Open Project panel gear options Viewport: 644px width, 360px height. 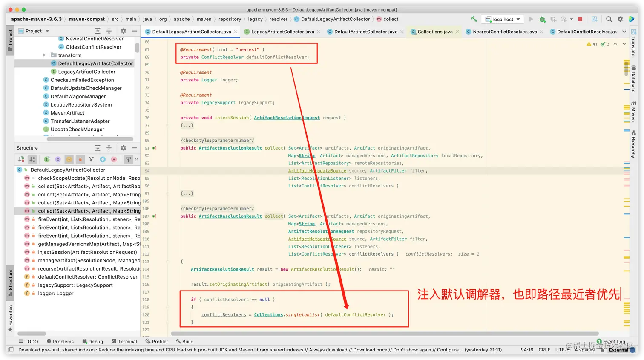[123, 31]
